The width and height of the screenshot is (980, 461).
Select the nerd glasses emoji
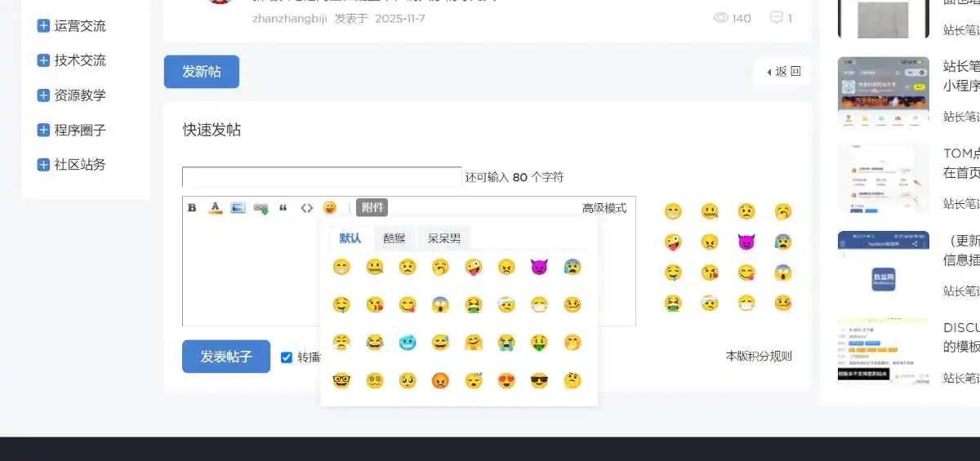tap(341, 380)
